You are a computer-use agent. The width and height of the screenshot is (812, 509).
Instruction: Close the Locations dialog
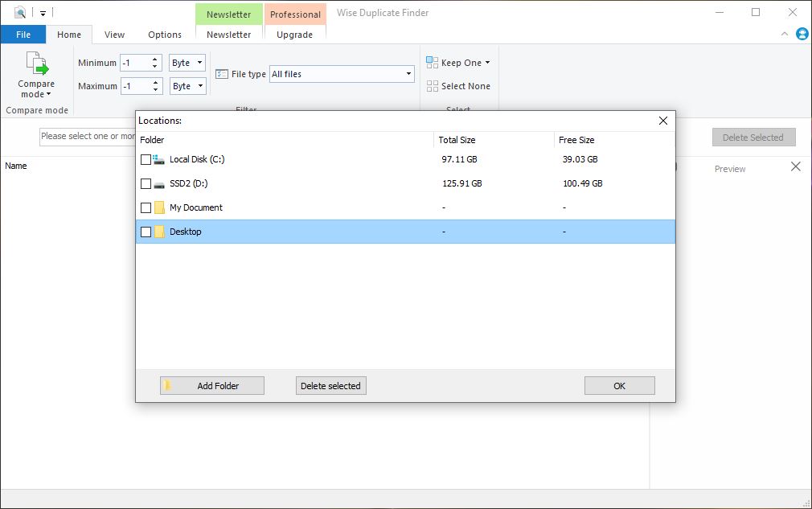click(x=662, y=121)
